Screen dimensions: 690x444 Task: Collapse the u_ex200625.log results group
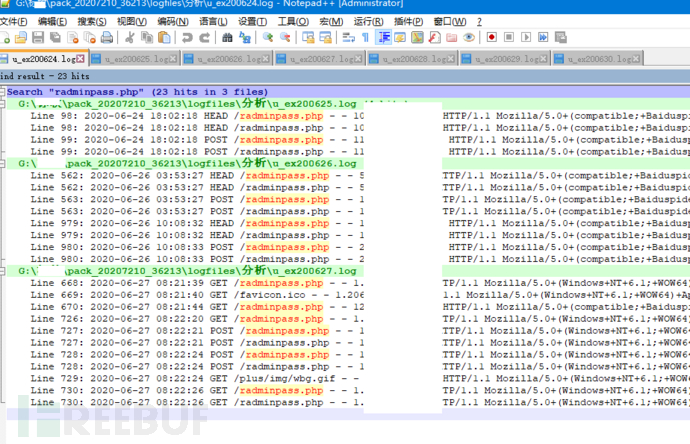[x=2, y=104]
